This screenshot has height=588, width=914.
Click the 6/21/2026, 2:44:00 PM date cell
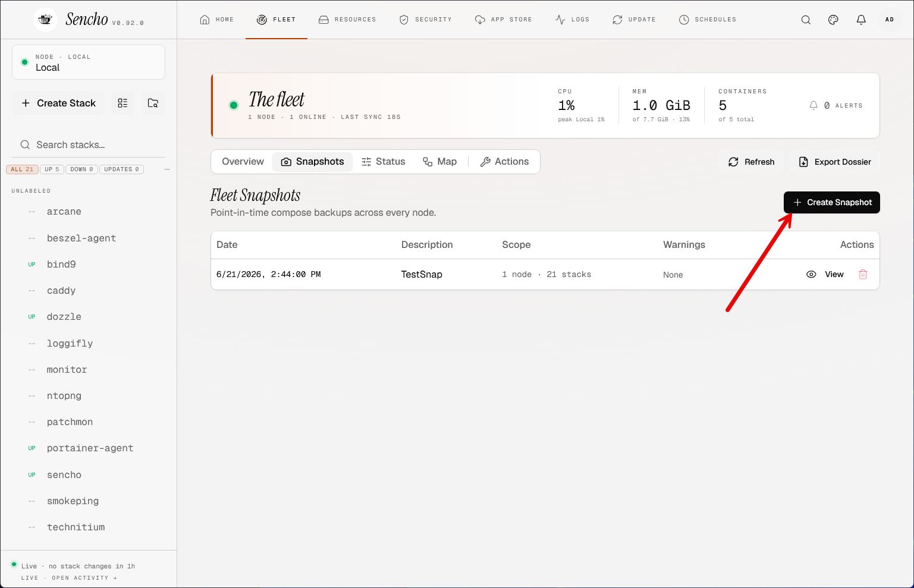click(269, 274)
